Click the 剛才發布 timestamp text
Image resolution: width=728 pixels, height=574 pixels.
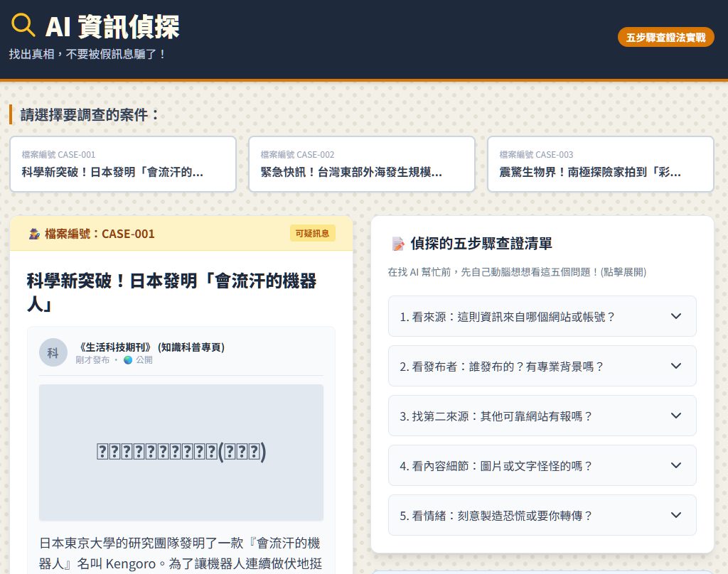[x=92, y=360]
